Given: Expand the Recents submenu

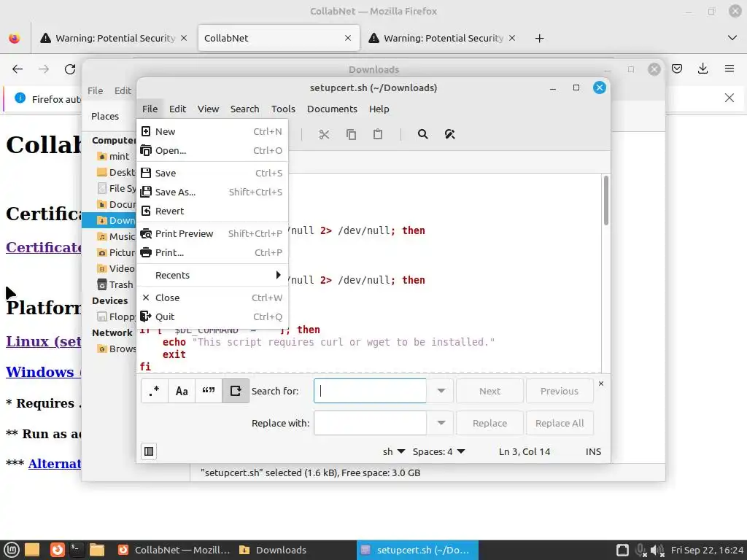Looking at the screenshot, I should (x=212, y=275).
